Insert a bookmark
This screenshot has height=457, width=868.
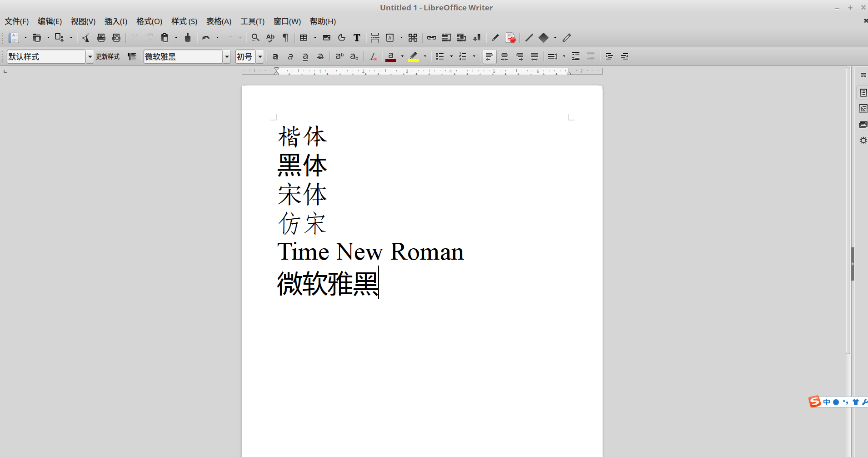coord(477,38)
